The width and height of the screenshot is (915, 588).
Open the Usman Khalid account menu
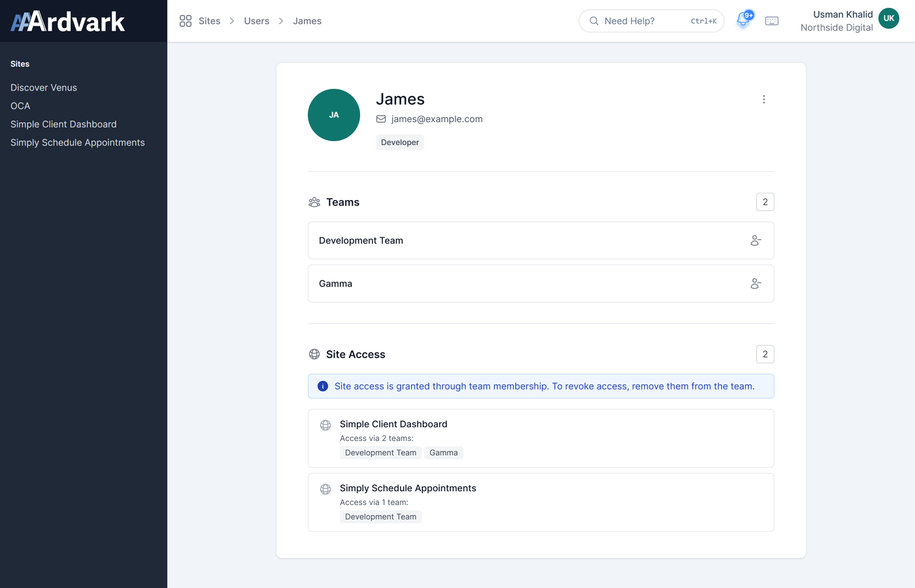point(850,21)
